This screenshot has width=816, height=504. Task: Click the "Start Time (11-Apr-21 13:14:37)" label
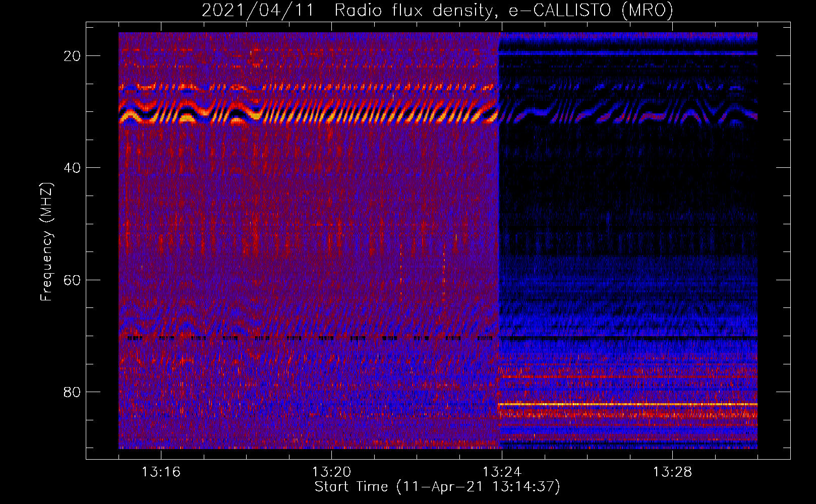tap(437, 487)
